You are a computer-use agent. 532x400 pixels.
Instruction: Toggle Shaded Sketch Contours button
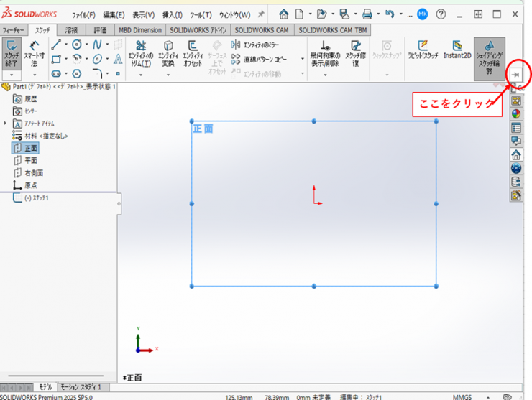click(489, 54)
